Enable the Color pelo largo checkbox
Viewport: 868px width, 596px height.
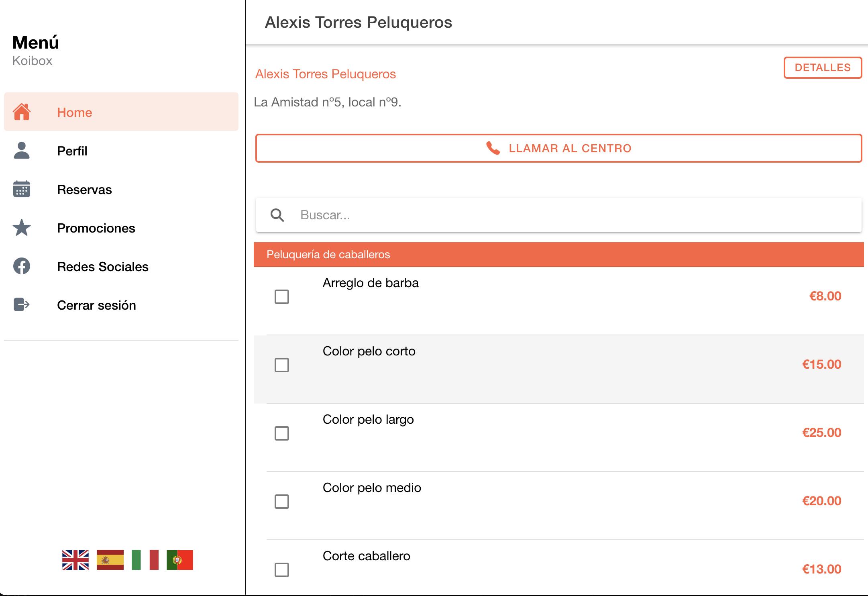coord(282,433)
